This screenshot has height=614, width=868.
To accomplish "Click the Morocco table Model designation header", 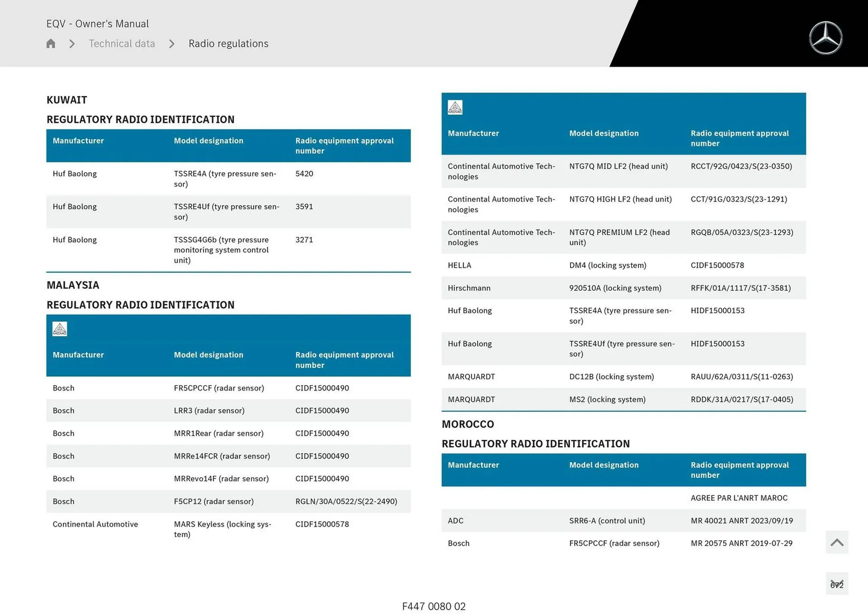I will (x=604, y=465).
